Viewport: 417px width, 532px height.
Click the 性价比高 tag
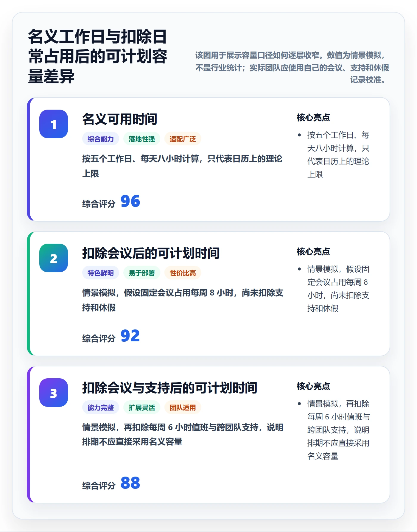[183, 273]
